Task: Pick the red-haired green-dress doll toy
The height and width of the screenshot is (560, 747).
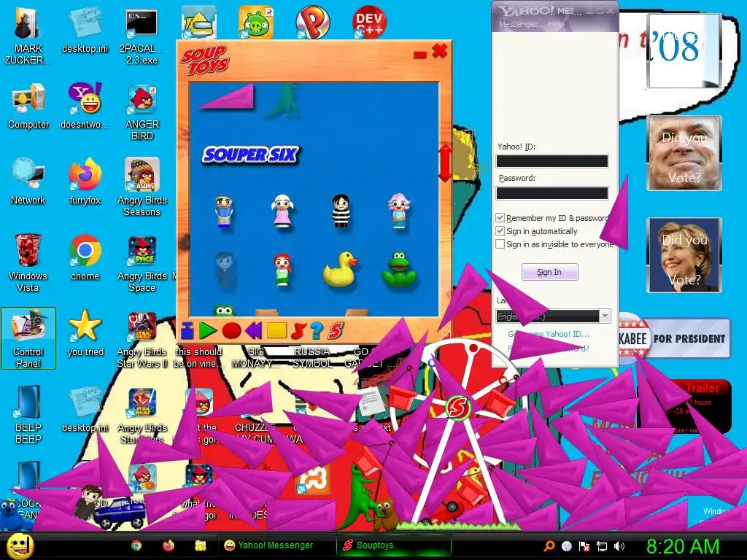Action: coord(282,269)
